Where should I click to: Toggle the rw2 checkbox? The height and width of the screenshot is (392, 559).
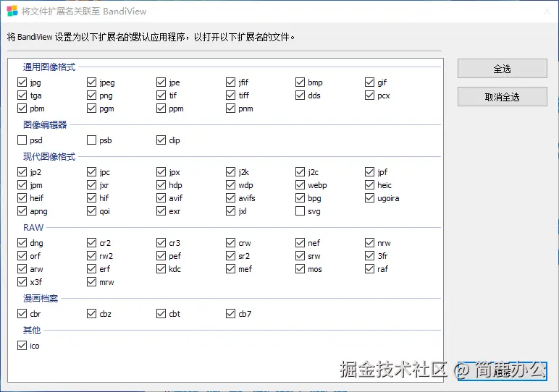click(92, 255)
